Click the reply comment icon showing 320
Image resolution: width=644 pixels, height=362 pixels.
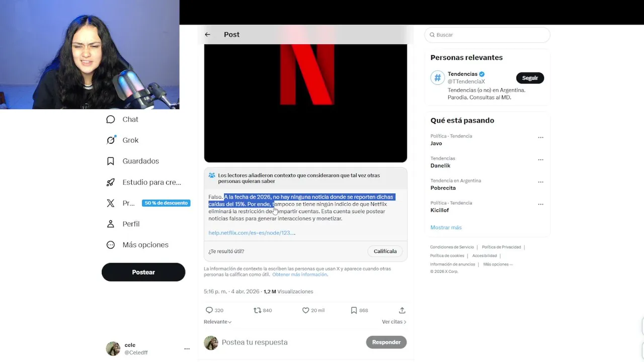(209, 310)
